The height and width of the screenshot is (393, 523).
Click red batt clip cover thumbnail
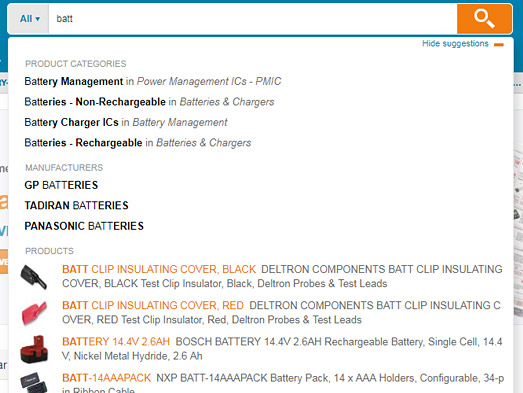pos(34,313)
